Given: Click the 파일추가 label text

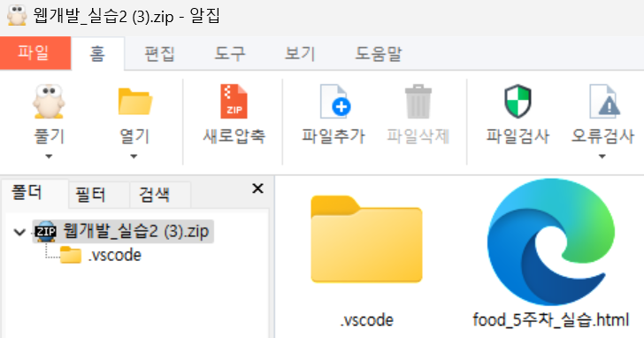Looking at the screenshot, I should click(x=333, y=136).
